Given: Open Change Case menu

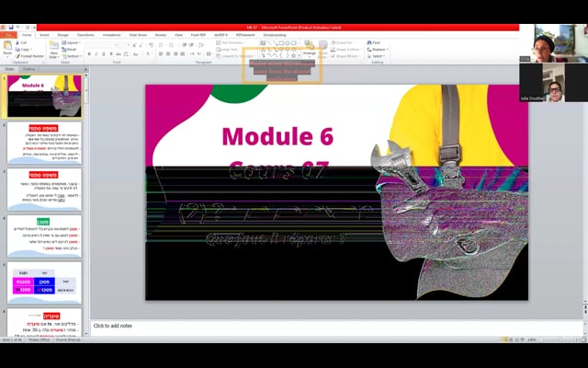Looking at the screenshot, I should pos(136,54).
